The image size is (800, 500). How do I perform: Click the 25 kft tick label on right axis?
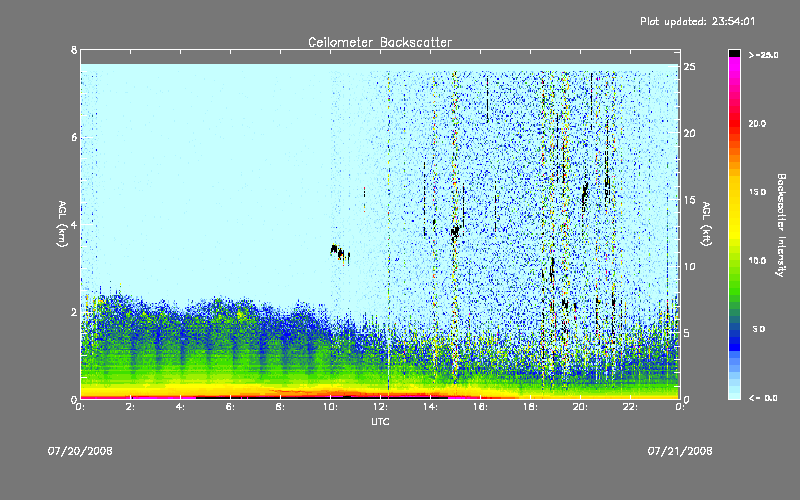coord(690,67)
